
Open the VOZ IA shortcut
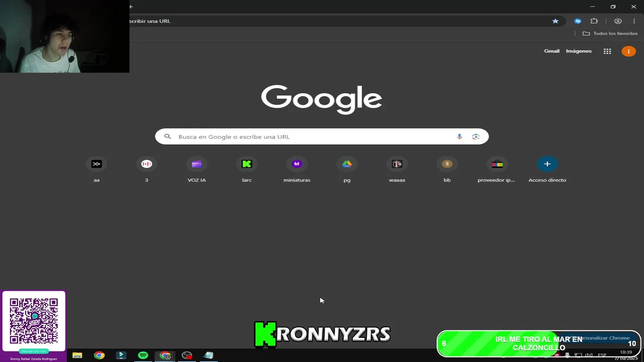197,170
